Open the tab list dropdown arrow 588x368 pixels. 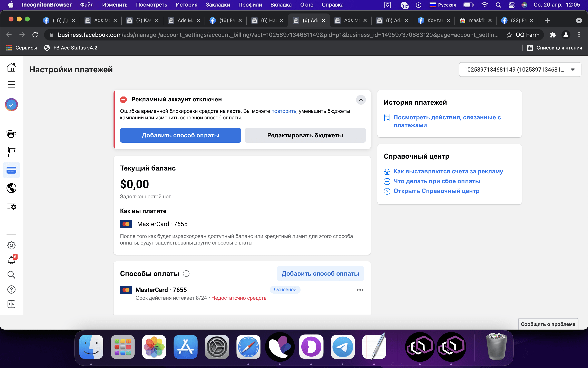coord(579,20)
